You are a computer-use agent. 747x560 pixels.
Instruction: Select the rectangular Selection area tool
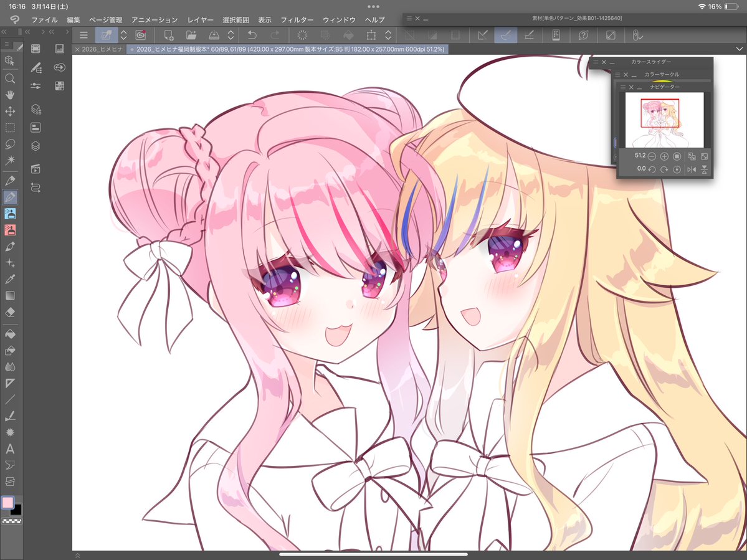pos(9,128)
